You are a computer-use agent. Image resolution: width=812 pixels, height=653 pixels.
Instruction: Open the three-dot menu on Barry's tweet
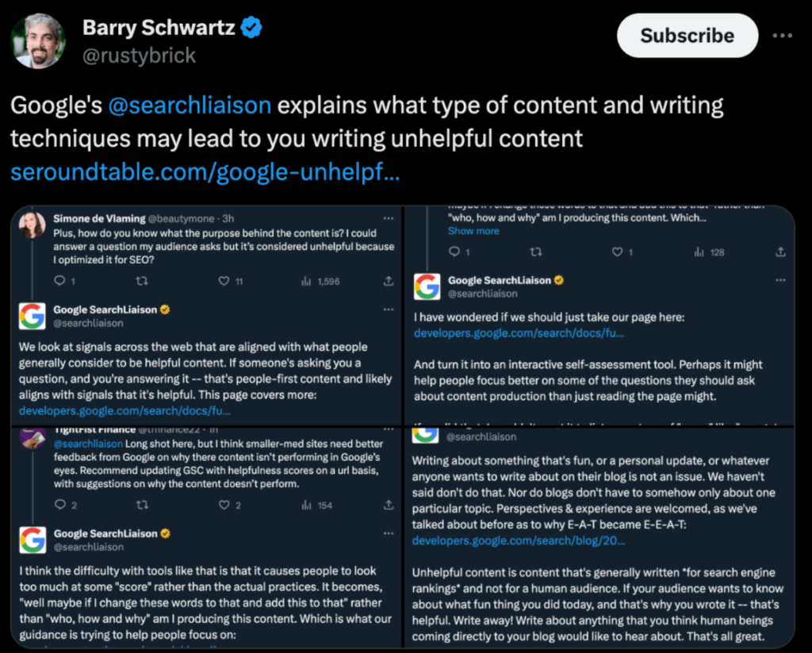(783, 35)
